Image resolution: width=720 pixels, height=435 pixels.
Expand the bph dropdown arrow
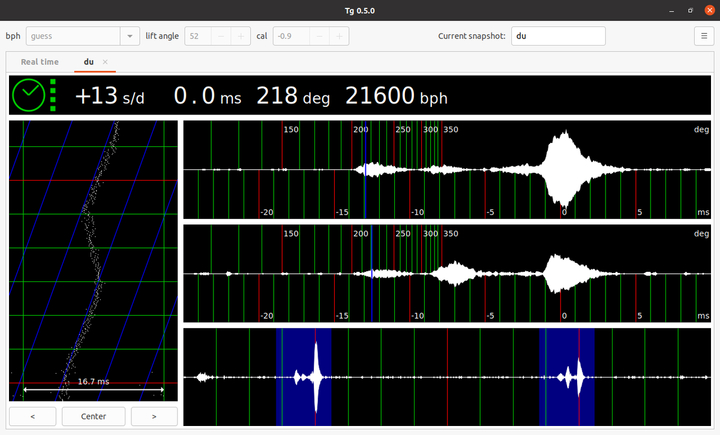tap(130, 36)
